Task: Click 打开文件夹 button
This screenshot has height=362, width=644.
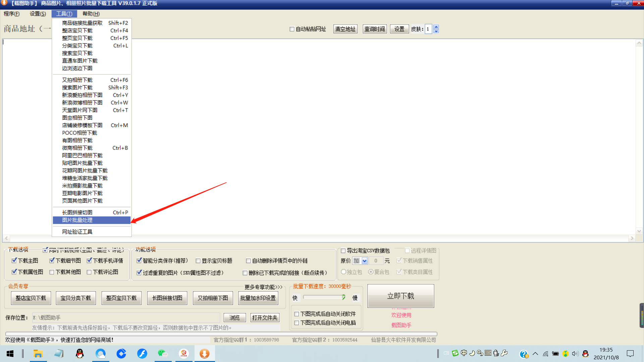Action: tap(265, 318)
